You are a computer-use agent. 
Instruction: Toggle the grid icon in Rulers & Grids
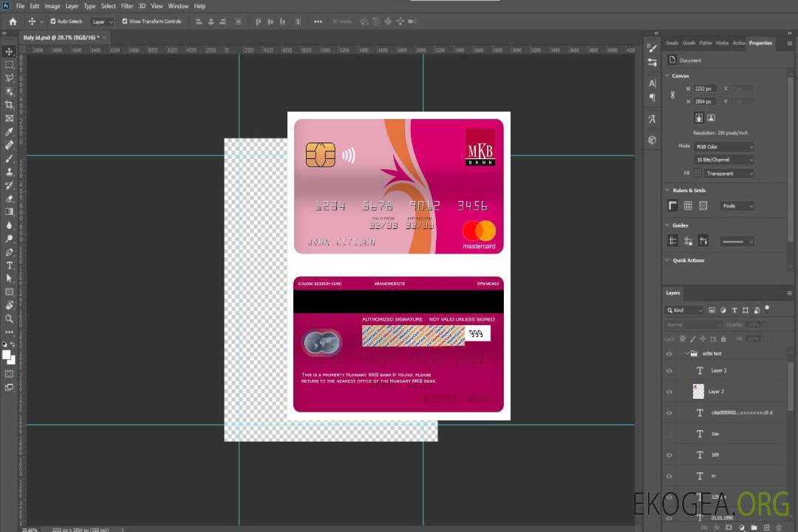tap(688, 205)
